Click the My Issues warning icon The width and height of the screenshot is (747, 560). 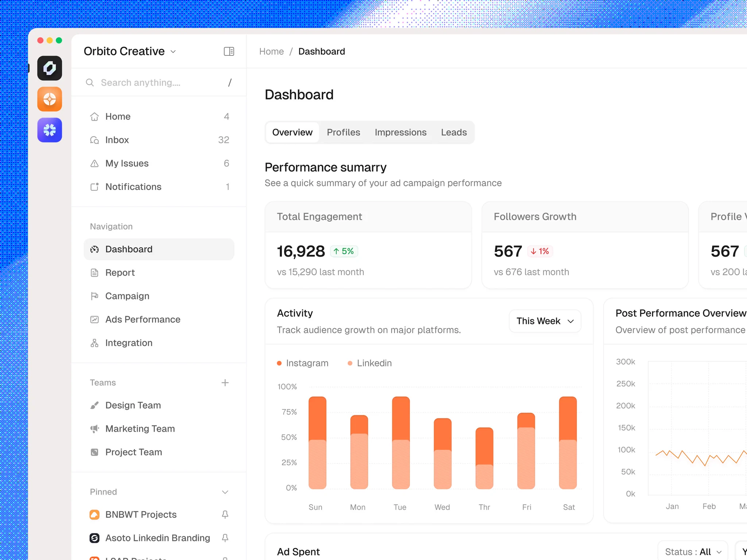94,163
